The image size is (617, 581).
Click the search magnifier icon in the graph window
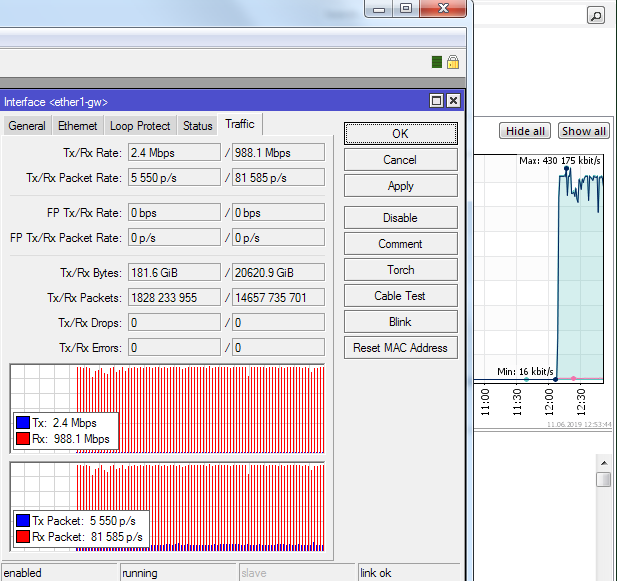596,16
